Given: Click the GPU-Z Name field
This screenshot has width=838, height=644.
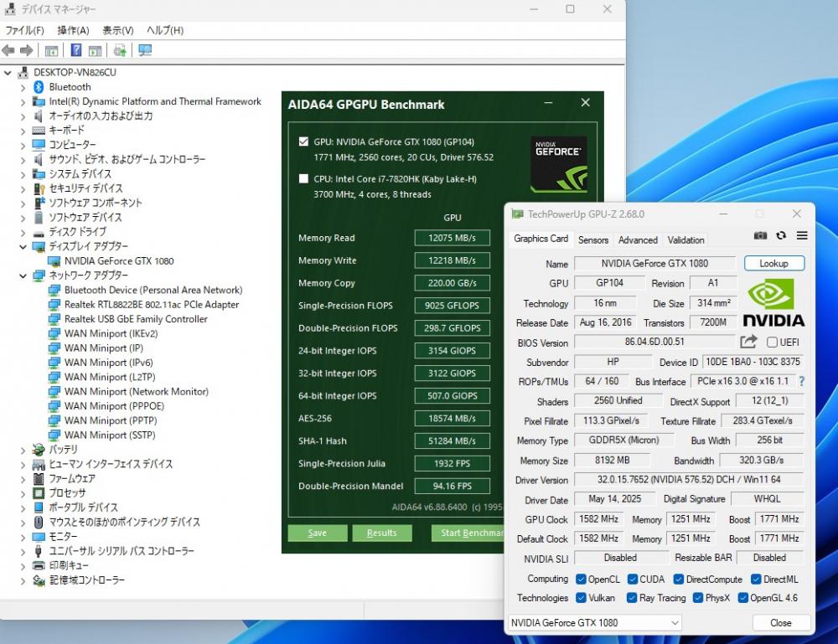Looking at the screenshot, I should (654, 263).
